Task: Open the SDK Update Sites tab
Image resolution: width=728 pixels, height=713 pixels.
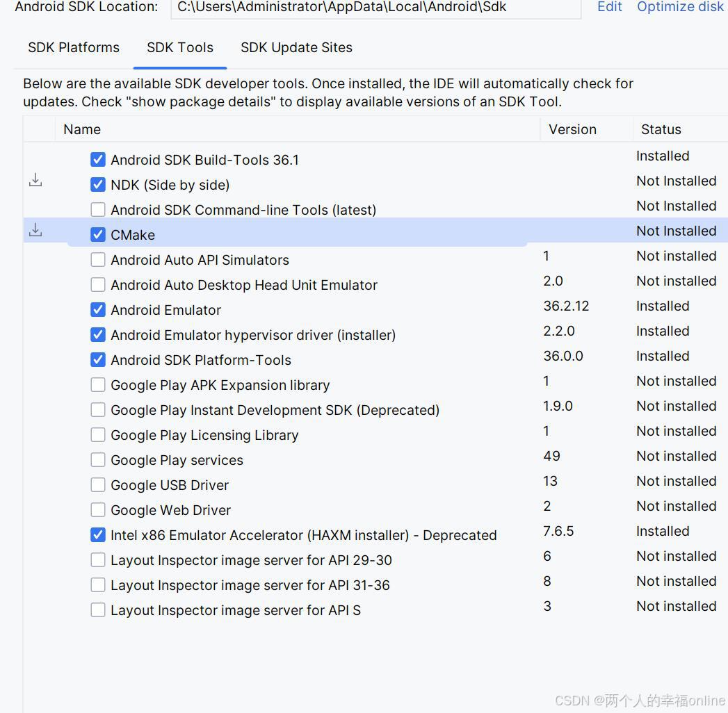Action: click(296, 47)
